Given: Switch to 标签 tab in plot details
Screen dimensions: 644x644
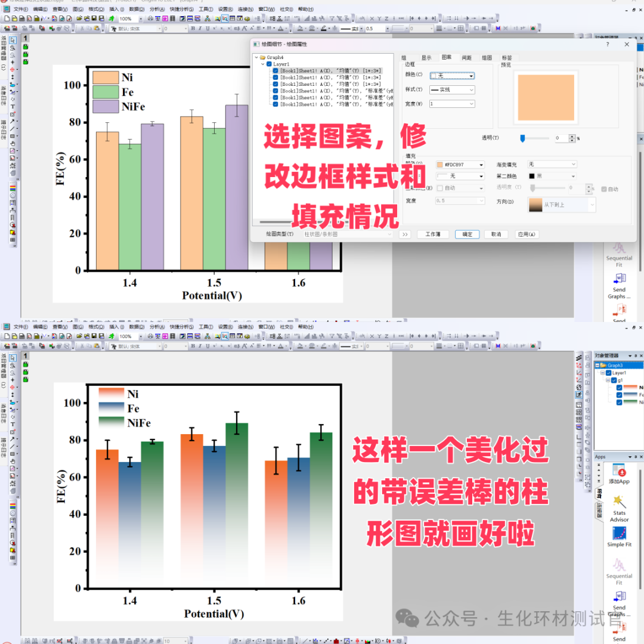Looking at the screenshot, I should pyautogui.click(x=507, y=58).
